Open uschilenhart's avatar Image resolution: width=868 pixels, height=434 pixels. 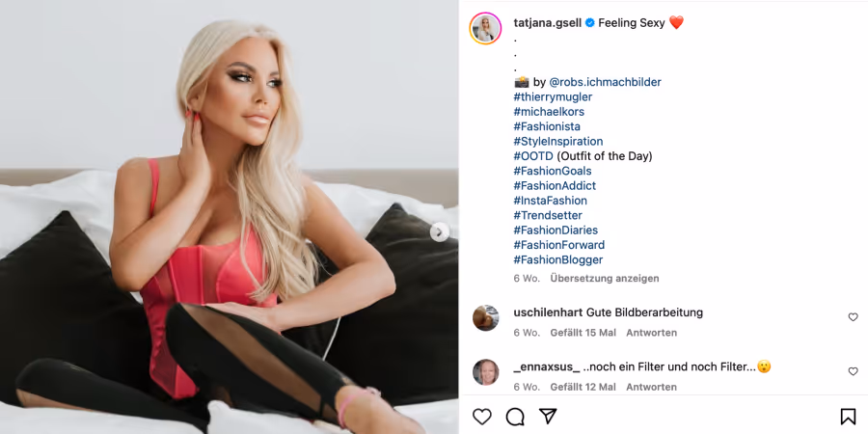(x=485, y=317)
